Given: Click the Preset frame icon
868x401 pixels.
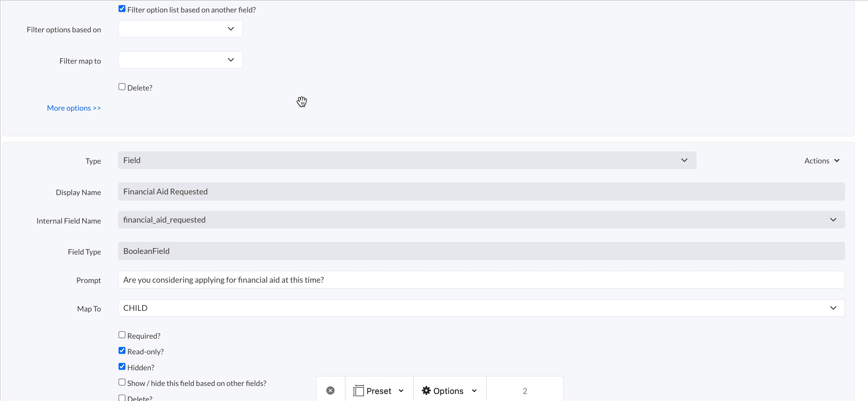Looking at the screenshot, I should pos(358,390).
